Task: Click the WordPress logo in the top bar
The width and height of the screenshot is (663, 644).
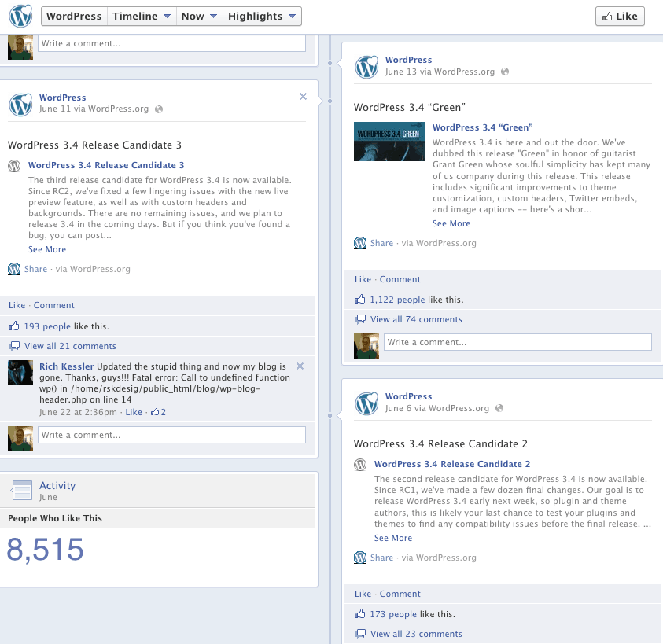Action: click(20, 16)
